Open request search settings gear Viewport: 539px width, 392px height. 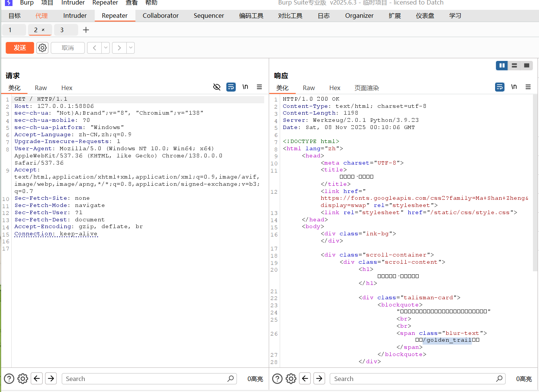pos(23,379)
